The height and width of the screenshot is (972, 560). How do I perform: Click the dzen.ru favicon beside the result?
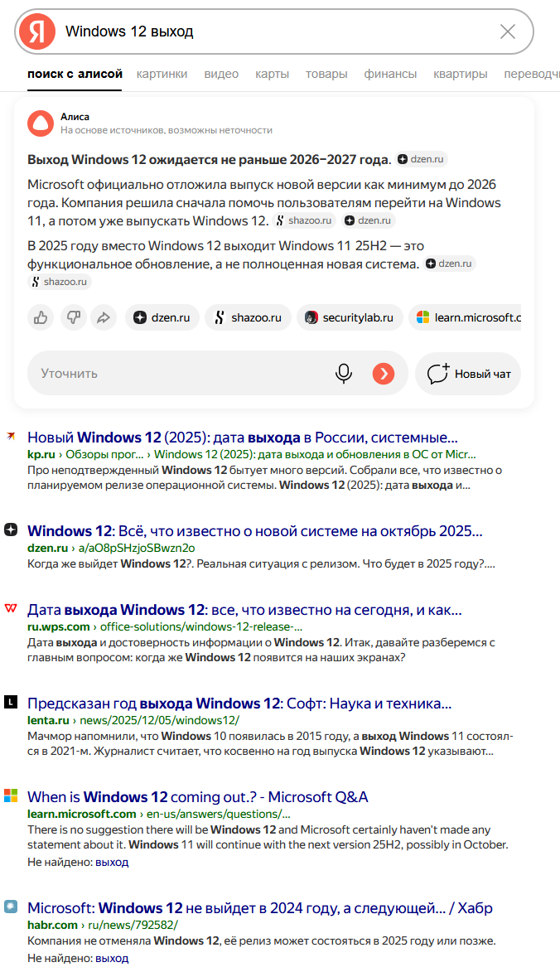11,530
